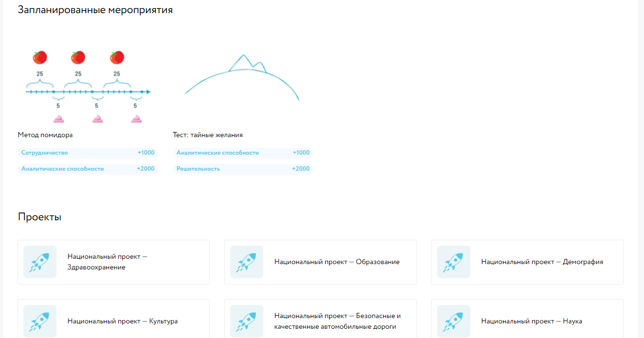Click rocket icon beside Демография project

454,262
